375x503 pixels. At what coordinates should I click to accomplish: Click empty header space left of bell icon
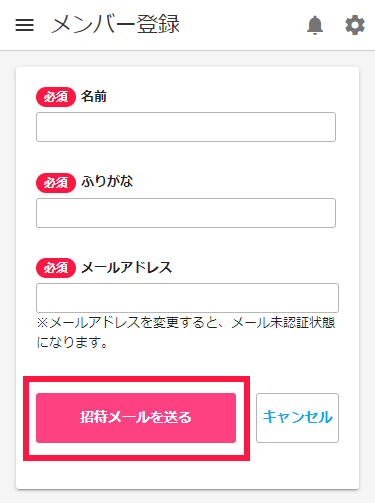(243, 25)
